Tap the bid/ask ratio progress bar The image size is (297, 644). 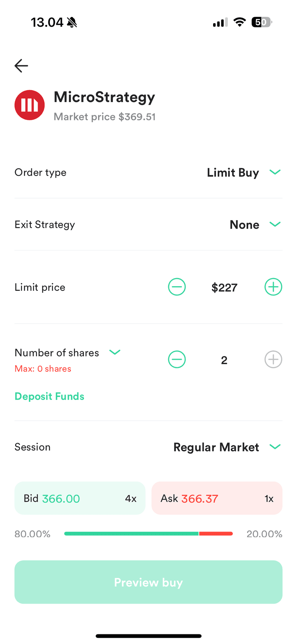(x=148, y=534)
